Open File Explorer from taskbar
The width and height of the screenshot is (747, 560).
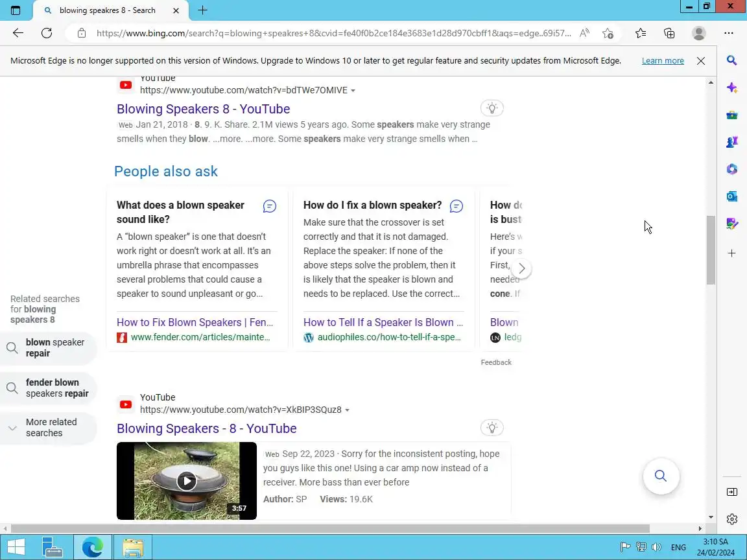point(133,547)
